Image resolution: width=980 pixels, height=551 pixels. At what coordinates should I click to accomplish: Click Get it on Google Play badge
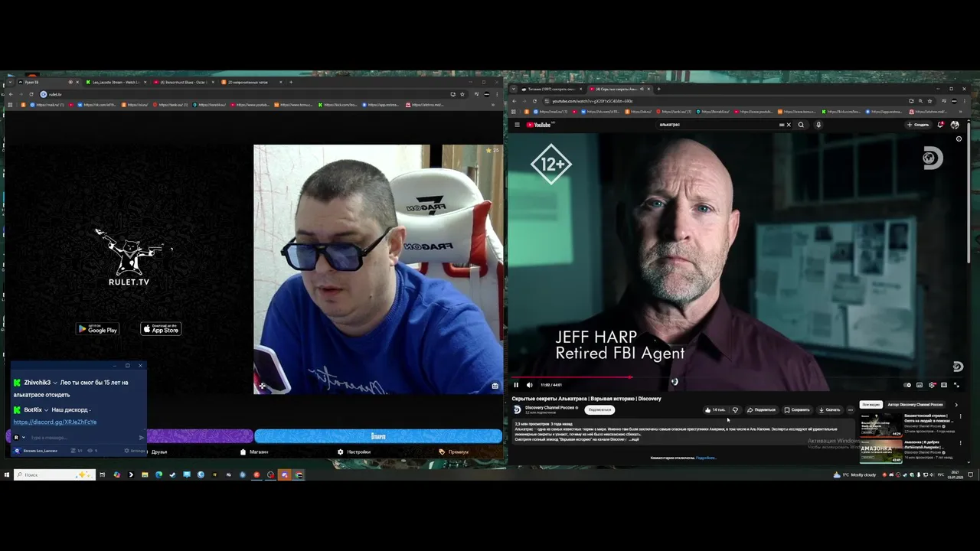pyautogui.click(x=97, y=329)
